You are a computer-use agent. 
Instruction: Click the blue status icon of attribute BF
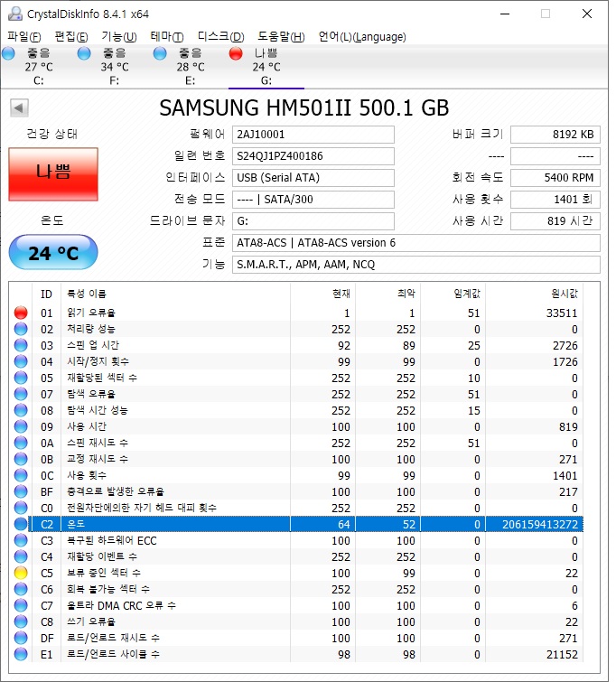pyautogui.click(x=21, y=491)
